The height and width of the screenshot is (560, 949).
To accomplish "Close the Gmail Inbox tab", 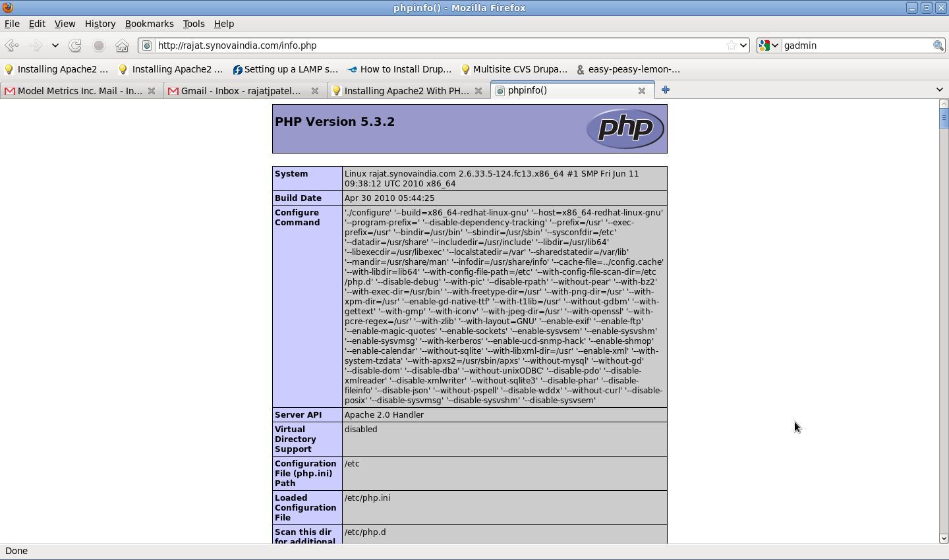I will 315,91.
